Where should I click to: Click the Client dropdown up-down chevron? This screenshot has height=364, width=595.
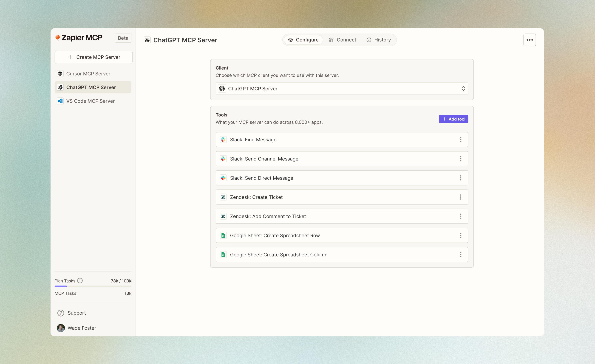coord(463,89)
